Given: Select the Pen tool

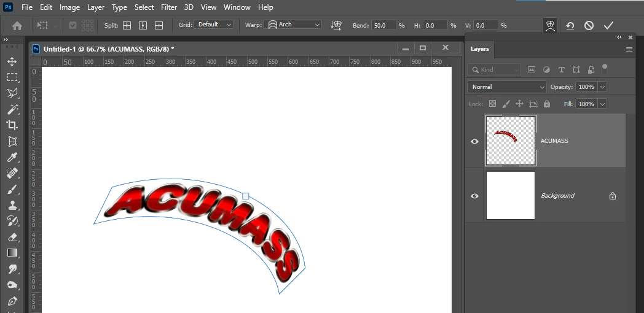Looking at the screenshot, I should 12,301.
